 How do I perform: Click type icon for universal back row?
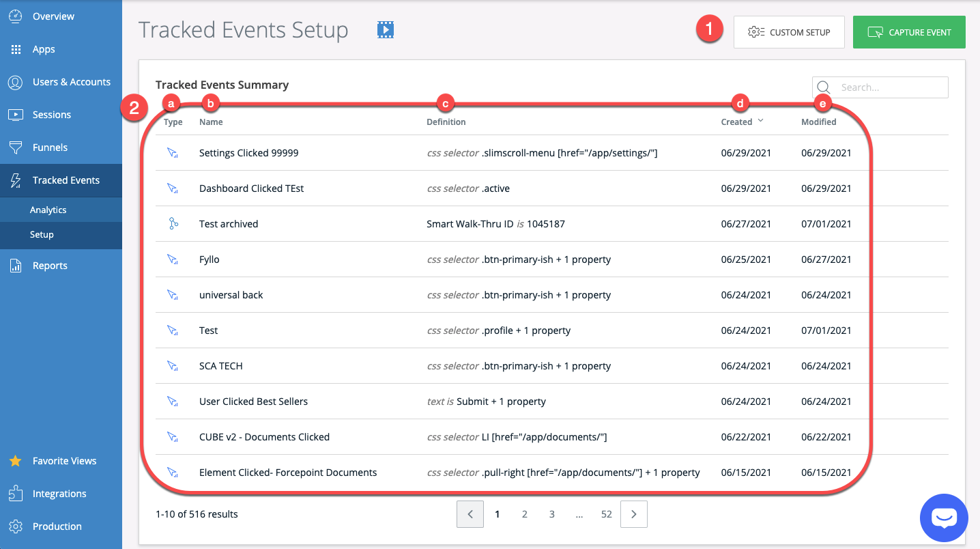[x=173, y=295]
